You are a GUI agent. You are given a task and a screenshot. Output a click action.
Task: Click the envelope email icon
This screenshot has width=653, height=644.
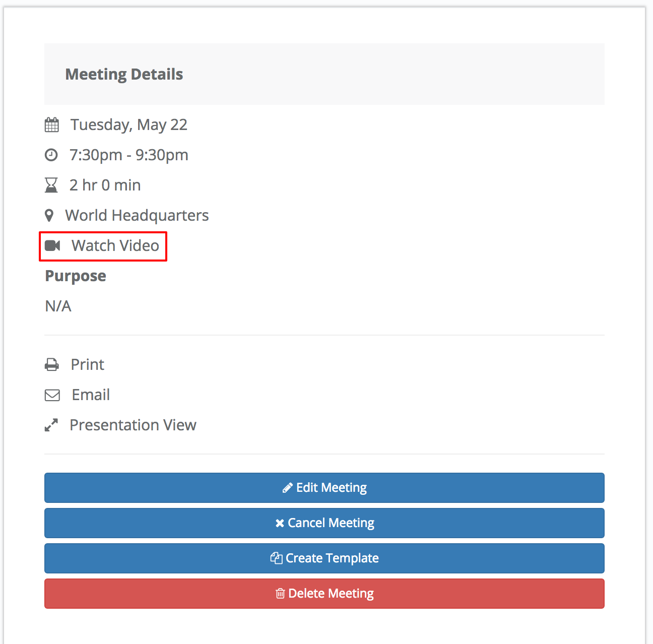[52, 395]
